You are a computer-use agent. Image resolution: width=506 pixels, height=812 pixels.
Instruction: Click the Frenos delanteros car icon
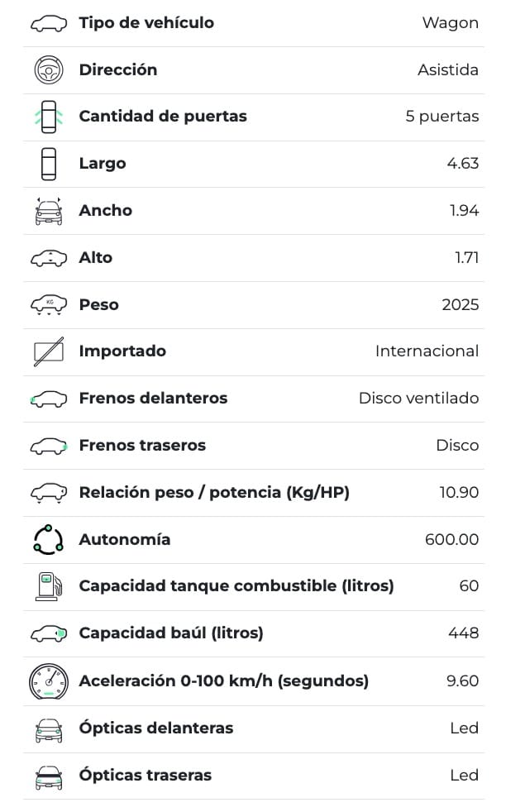tap(48, 399)
